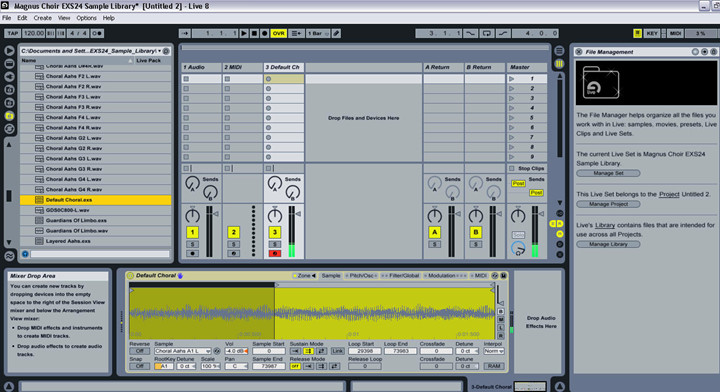The width and height of the screenshot is (720, 392).
Task: Open the Sampler Filter/Global tab
Action: coord(401,275)
